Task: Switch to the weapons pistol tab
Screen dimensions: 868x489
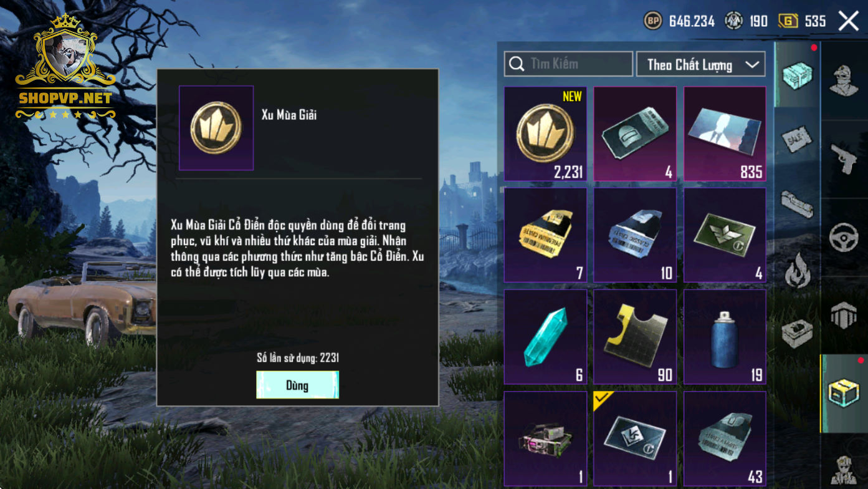Action: [x=844, y=158]
